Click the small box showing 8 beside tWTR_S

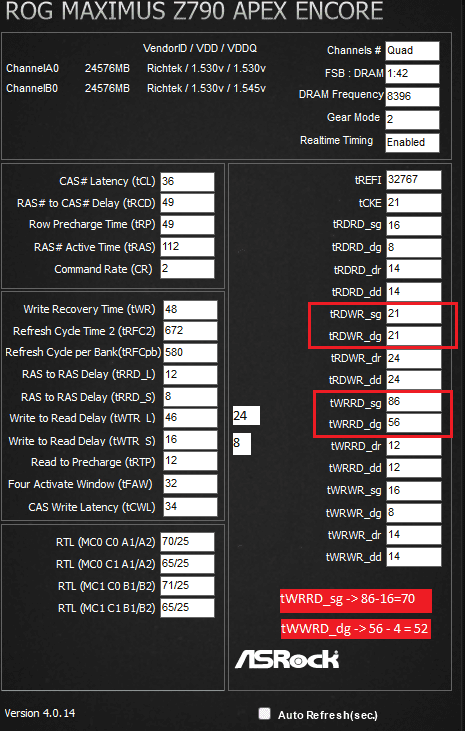tap(242, 444)
